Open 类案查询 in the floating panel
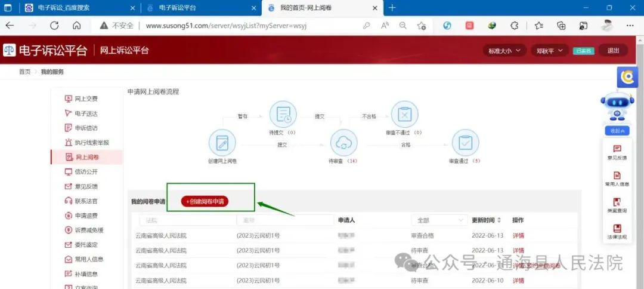Image resolution: width=644 pixels, height=289 pixels. tap(617, 205)
